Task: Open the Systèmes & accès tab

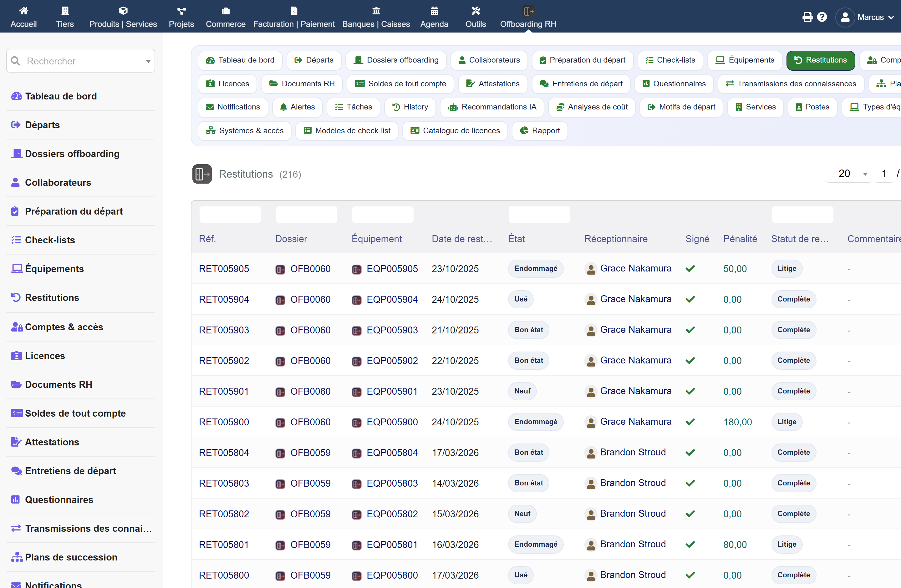Action: tap(245, 130)
